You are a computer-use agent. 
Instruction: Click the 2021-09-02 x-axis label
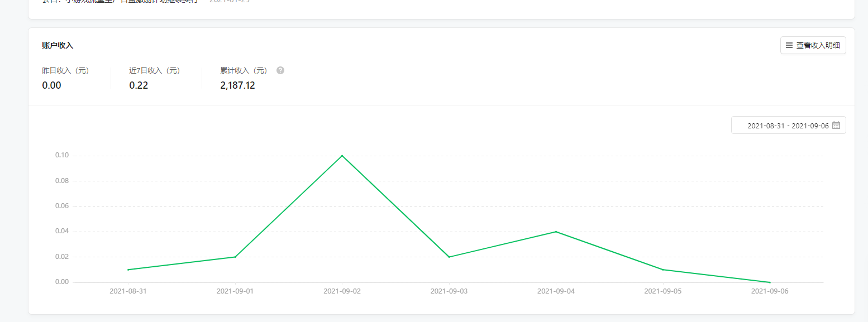tap(342, 291)
